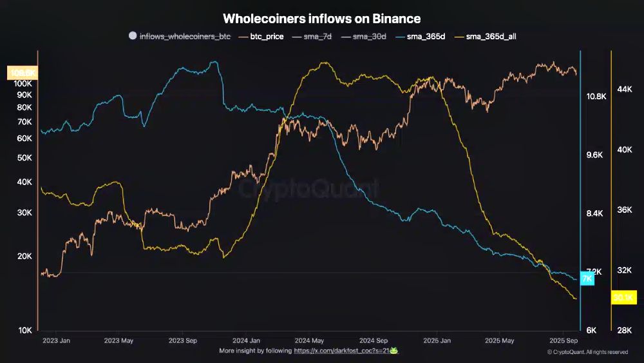This screenshot has width=644, height=363.
Task: Toggle inflows_wholecoiners_btc legend circle marker
Action: [x=133, y=36]
